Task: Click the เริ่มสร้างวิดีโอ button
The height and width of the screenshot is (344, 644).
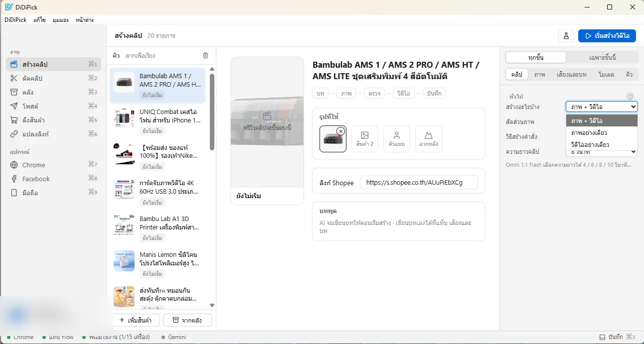Action: (607, 36)
